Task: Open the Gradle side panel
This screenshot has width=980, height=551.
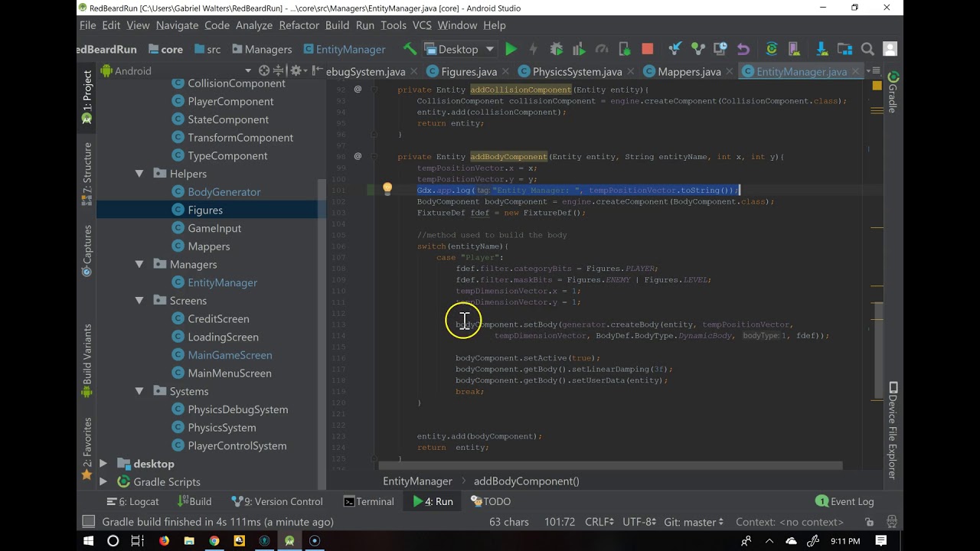Action: [893, 93]
